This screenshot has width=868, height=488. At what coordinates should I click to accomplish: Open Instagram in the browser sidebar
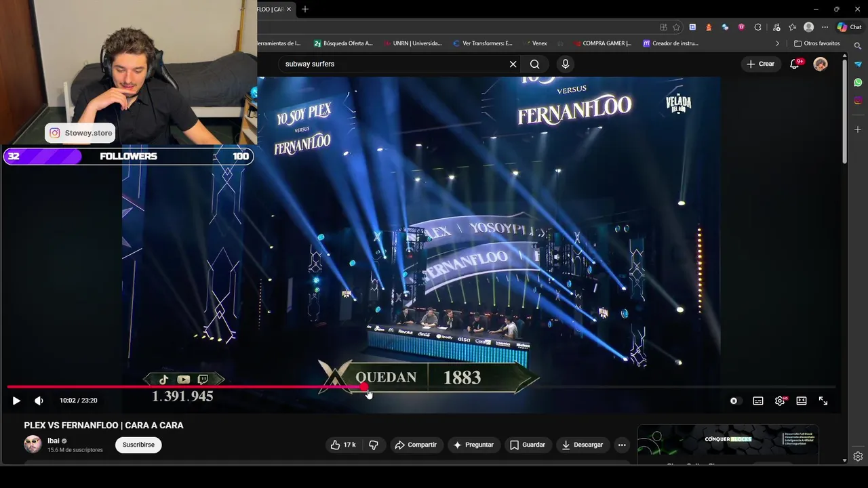(858, 100)
